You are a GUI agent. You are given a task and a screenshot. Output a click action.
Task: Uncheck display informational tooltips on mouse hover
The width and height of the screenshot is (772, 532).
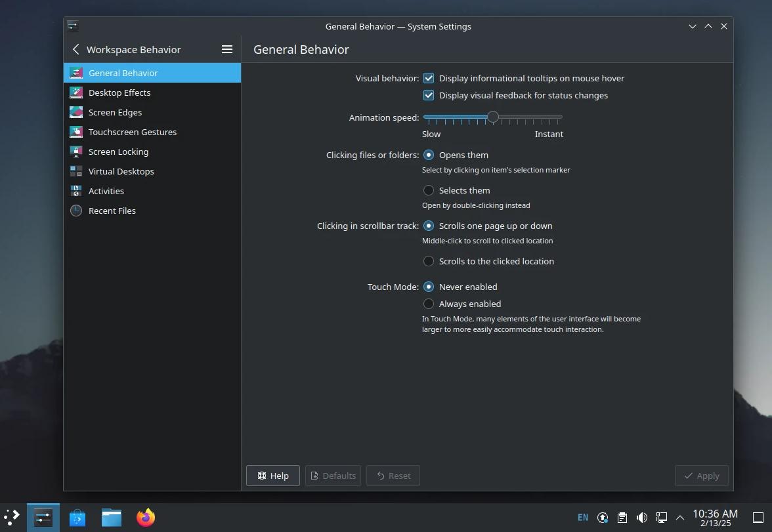tap(429, 78)
